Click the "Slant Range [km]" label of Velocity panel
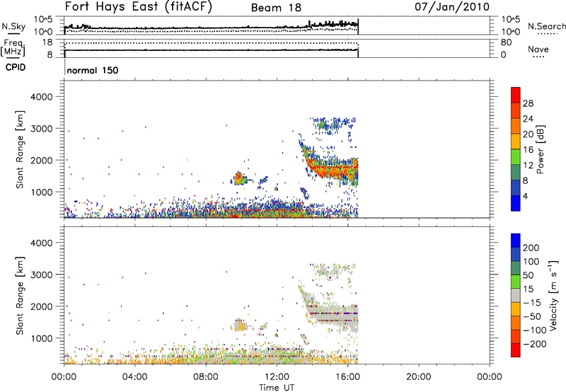 (x=20, y=296)
